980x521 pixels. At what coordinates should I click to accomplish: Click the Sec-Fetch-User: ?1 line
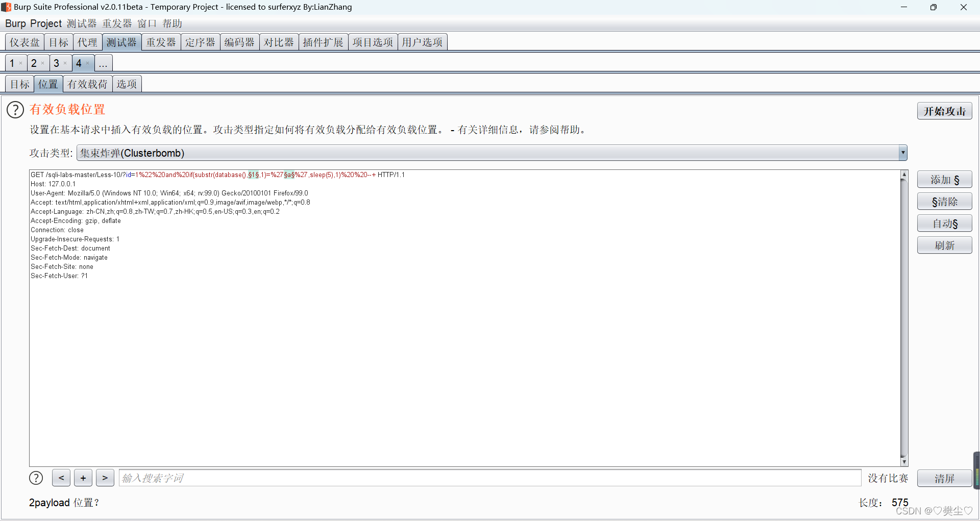(x=59, y=276)
